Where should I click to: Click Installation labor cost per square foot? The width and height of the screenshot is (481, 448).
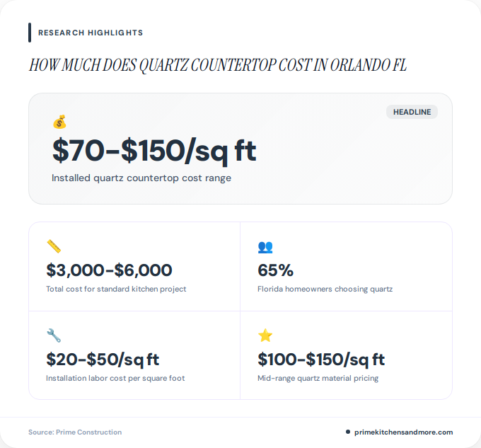point(115,378)
